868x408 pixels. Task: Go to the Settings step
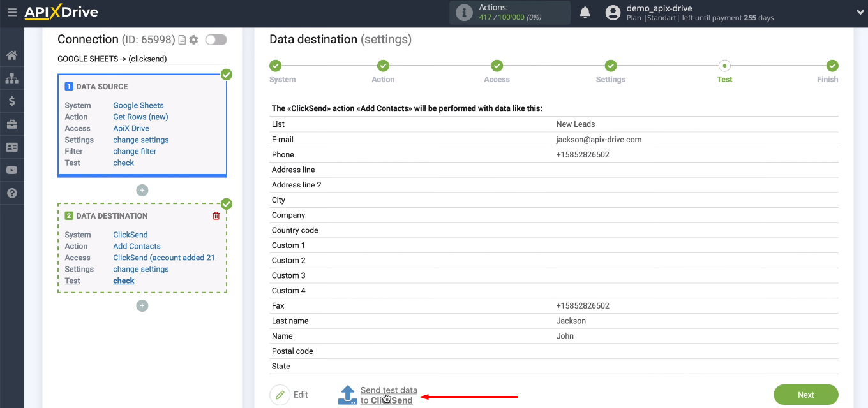click(x=611, y=66)
